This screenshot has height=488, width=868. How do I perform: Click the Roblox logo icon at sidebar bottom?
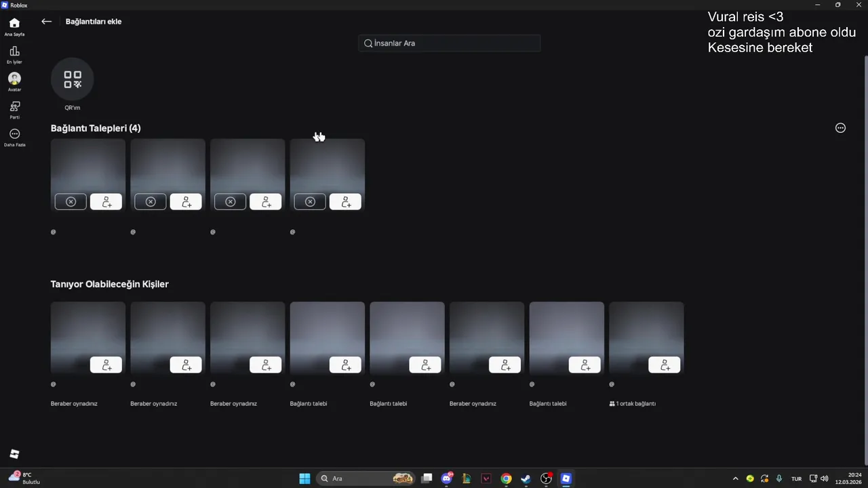click(x=14, y=454)
